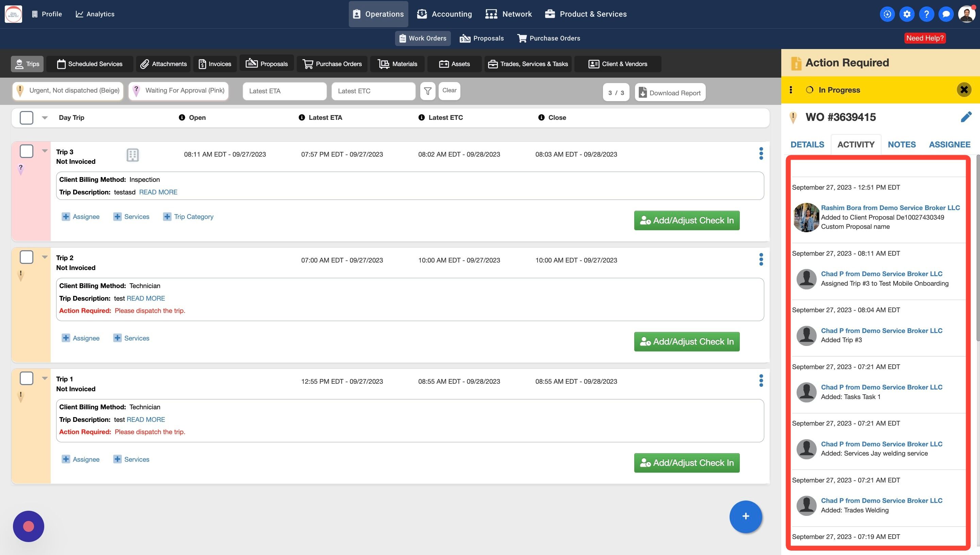Open the settings gear icon in header
The image size is (980, 555).
906,14
